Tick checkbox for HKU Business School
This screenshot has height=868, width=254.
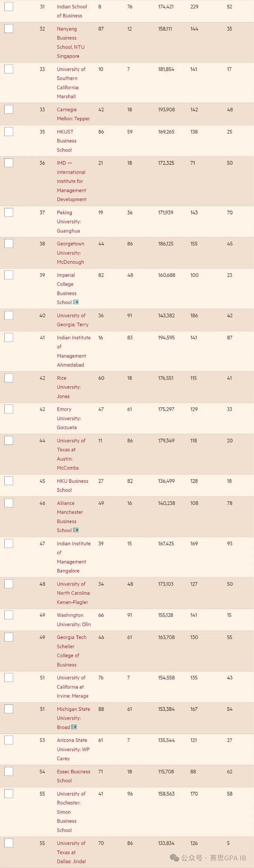tap(9, 481)
